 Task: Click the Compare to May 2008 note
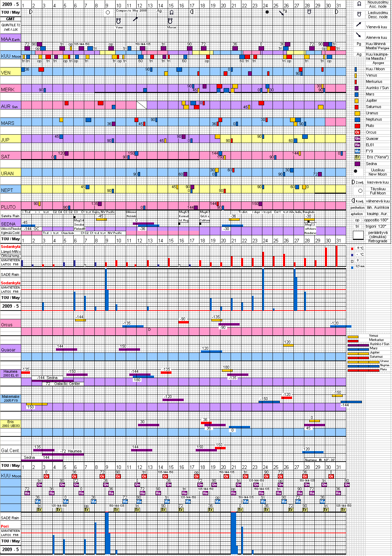131,10
